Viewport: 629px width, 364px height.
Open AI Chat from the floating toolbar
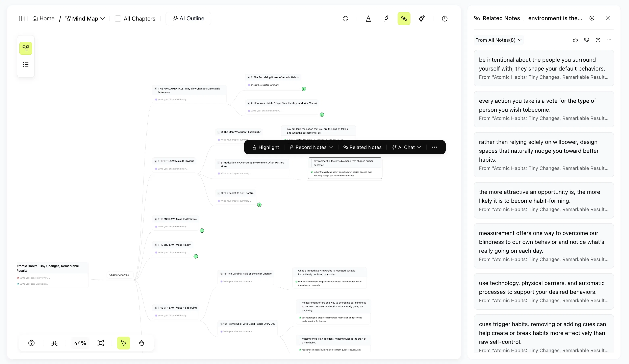pos(406,147)
